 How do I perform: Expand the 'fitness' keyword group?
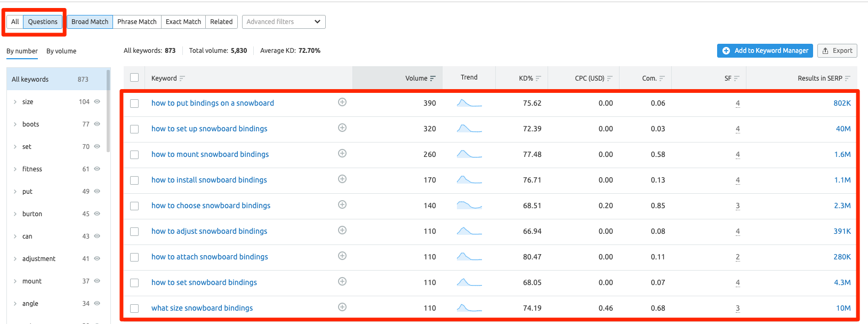15,169
